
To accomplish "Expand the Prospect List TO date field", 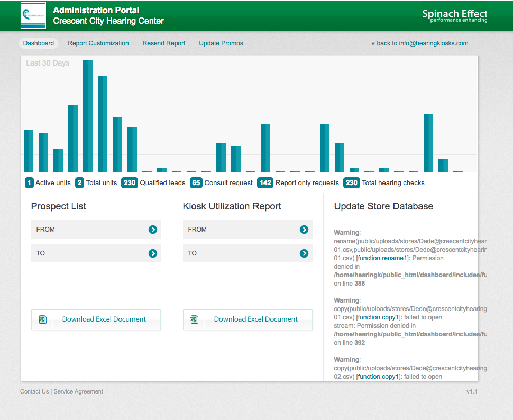I will (x=90, y=253).
